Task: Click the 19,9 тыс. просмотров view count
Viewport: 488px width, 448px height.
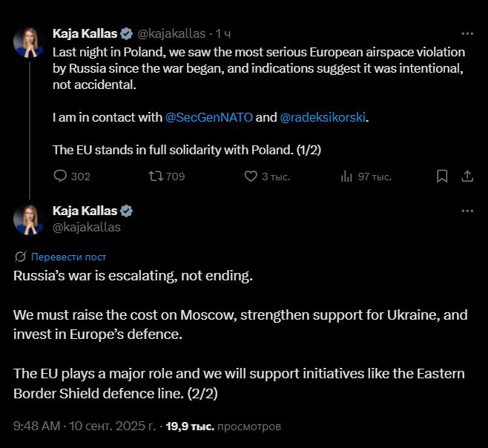Action: [223, 426]
